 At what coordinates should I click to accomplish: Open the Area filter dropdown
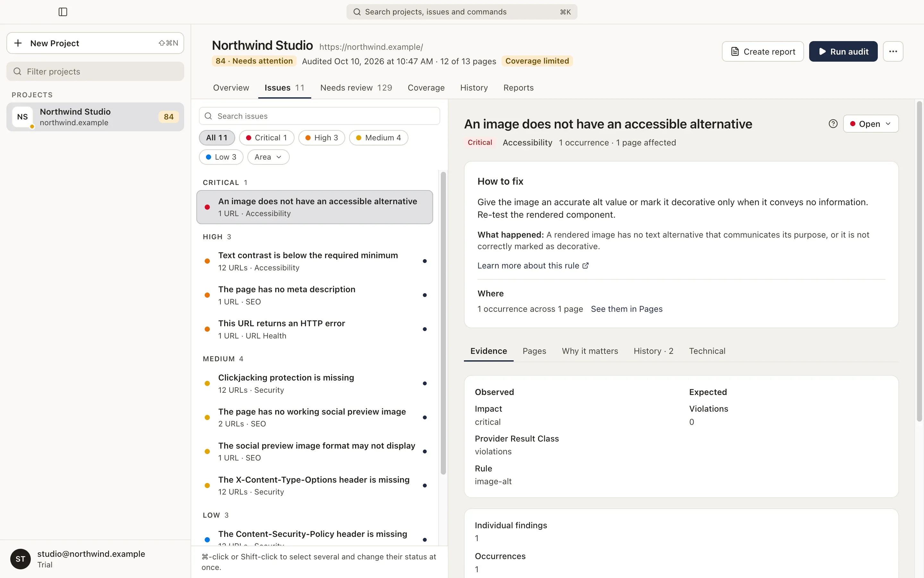coord(268,157)
